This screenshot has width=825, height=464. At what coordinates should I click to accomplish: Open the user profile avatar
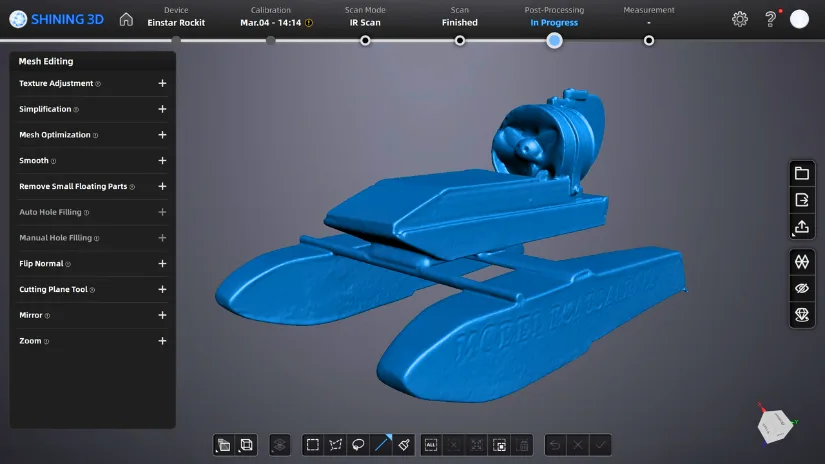[x=799, y=19]
